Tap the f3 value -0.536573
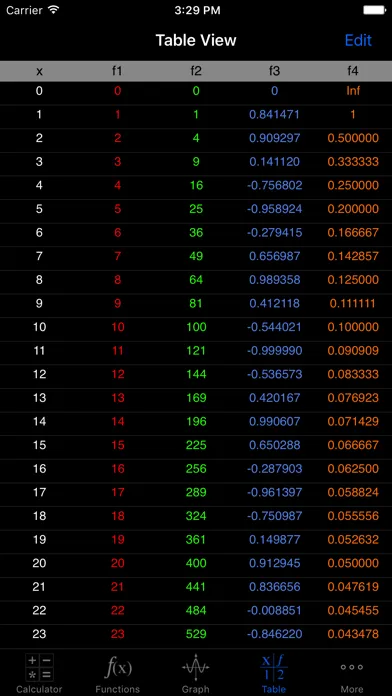This screenshot has height=696, width=392. click(274, 374)
